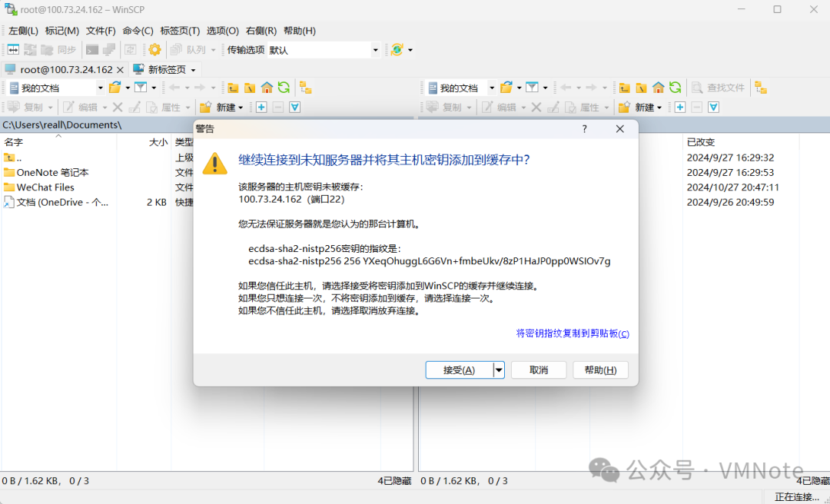Click right panel filter funnel icon
The width and height of the screenshot is (830, 504).
click(532, 88)
